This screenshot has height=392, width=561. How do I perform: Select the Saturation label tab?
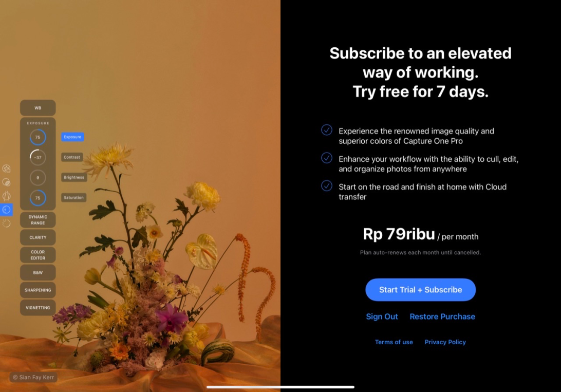point(73,197)
